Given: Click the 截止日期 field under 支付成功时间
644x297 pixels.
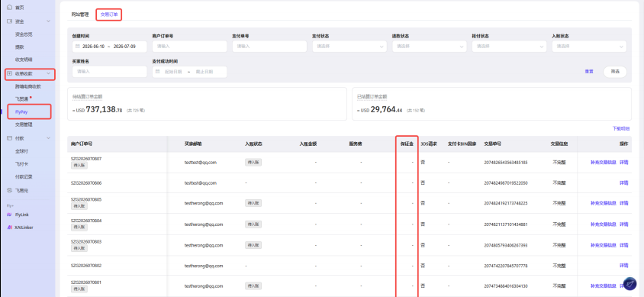Looking at the screenshot, I should click(204, 72).
